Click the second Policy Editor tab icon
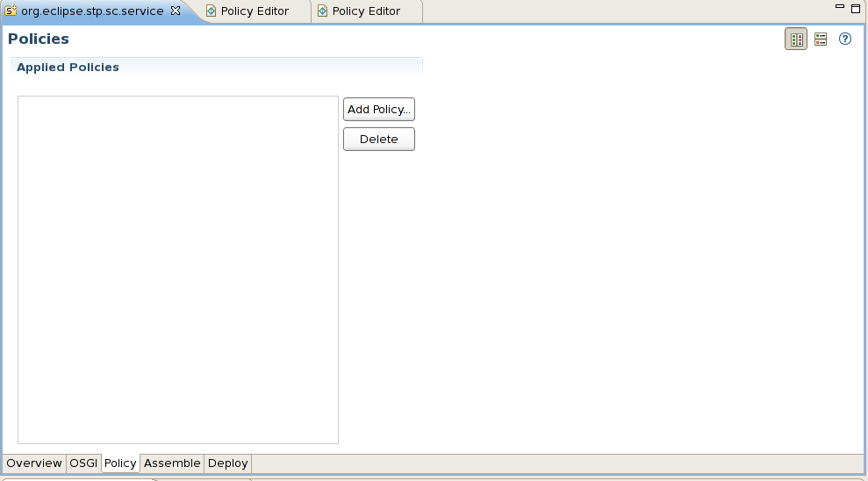 [x=322, y=11]
